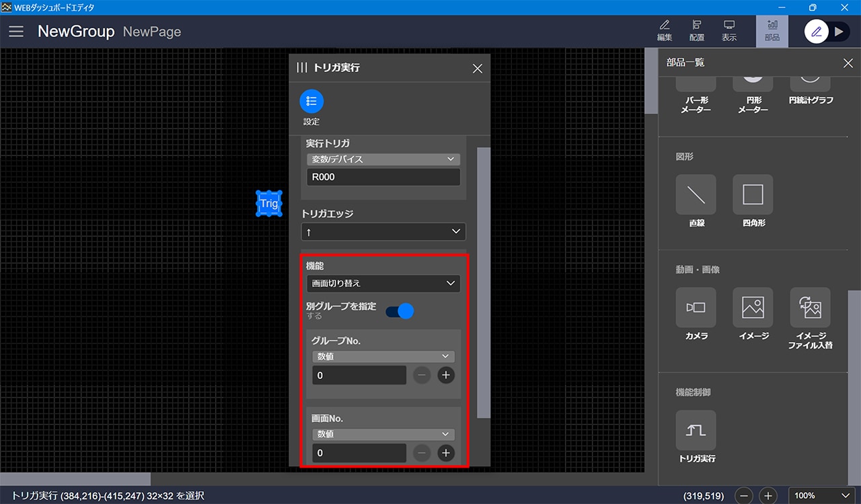861x504 pixels.
Task: Select the 配置 layout tool
Action: [x=697, y=30]
